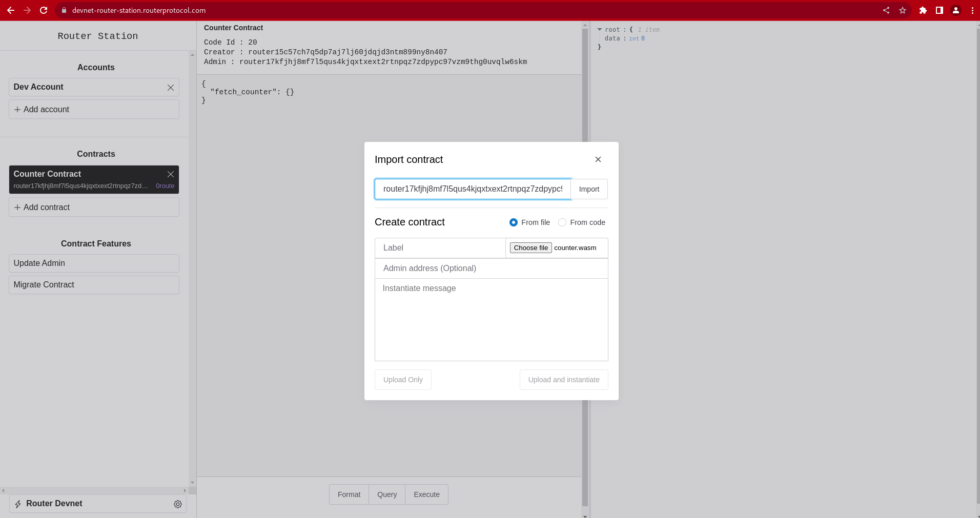Open the Chrome three-dot menu
Viewport: 980px width, 518px height.
point(972,10)
